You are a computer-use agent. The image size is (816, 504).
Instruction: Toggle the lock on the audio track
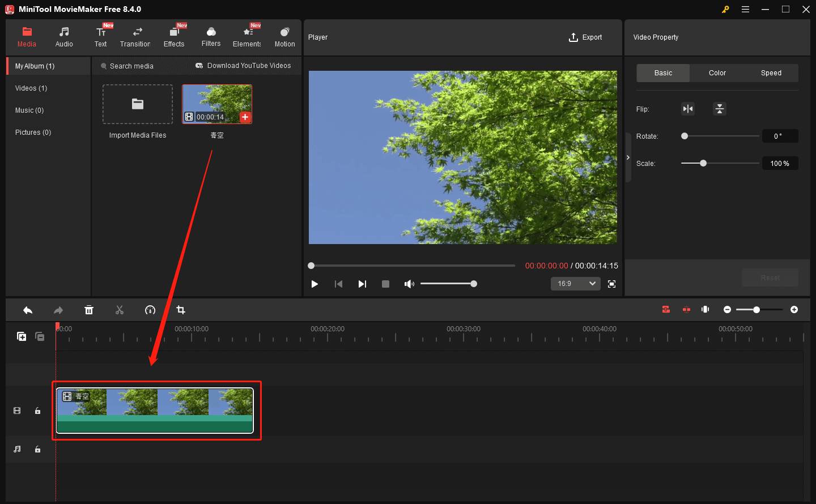pos(37,449)
